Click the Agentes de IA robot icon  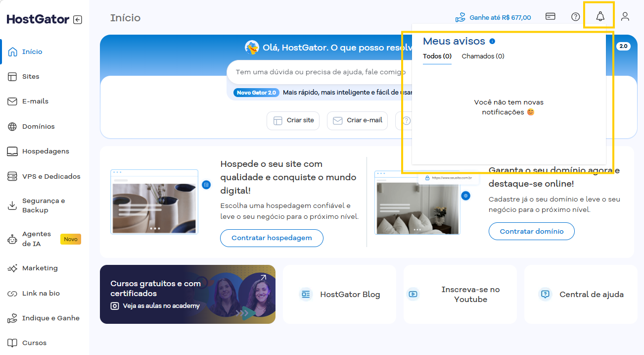click(13, 239)
